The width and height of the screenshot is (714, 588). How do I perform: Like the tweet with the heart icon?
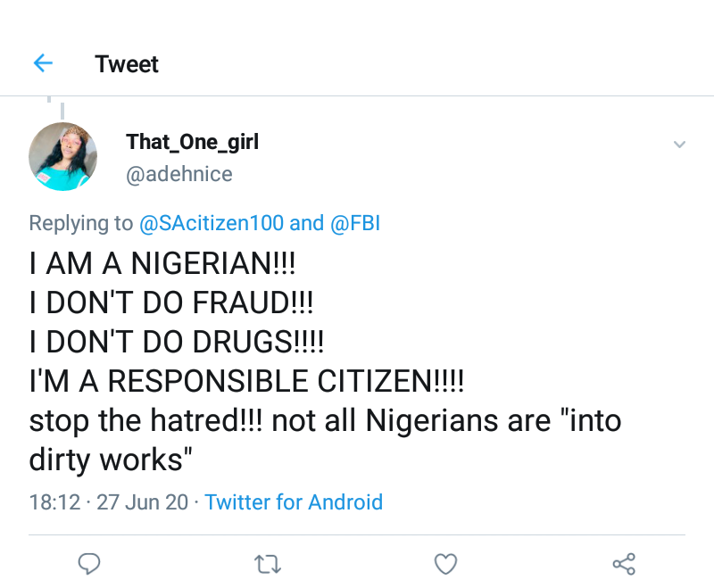point(445,564)
